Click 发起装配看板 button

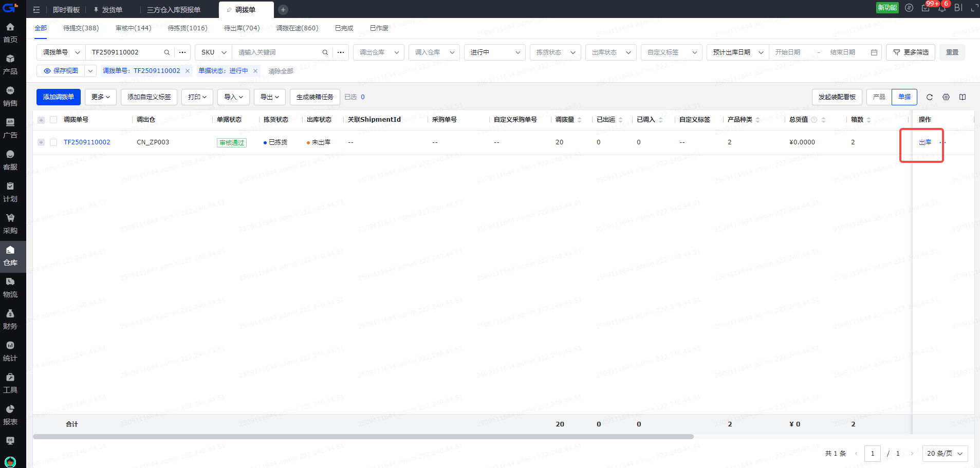(837, 97)
